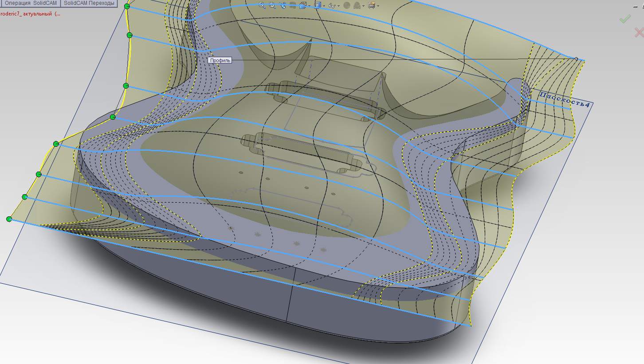Activate the Zoom to Area tool

272,5
